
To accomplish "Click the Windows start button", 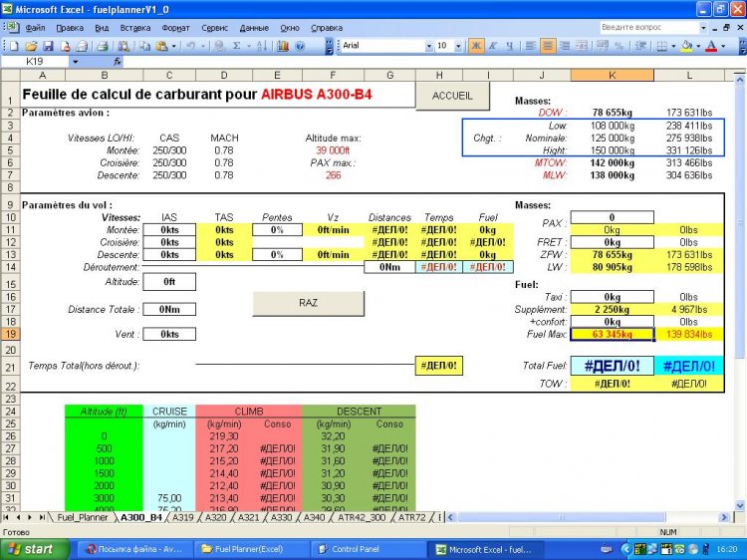I will click(35, 549).
